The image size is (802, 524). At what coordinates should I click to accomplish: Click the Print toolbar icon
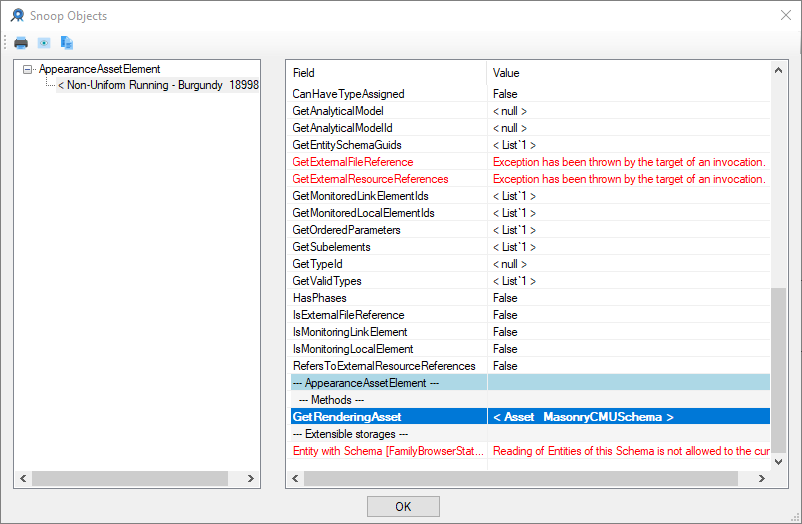[21, 43]
